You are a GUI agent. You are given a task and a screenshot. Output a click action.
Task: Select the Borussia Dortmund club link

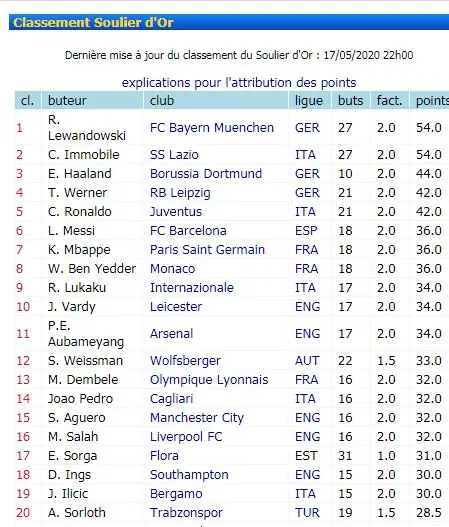click(x=206, y=174)
